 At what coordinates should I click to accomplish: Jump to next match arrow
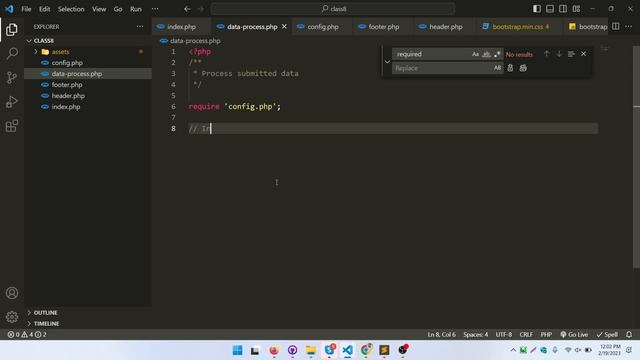click(559, 54)
